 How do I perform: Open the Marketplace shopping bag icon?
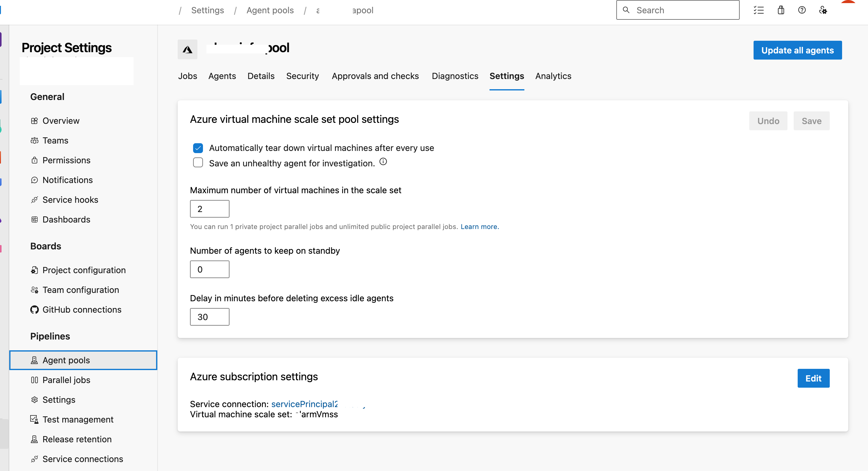(781, 10)
